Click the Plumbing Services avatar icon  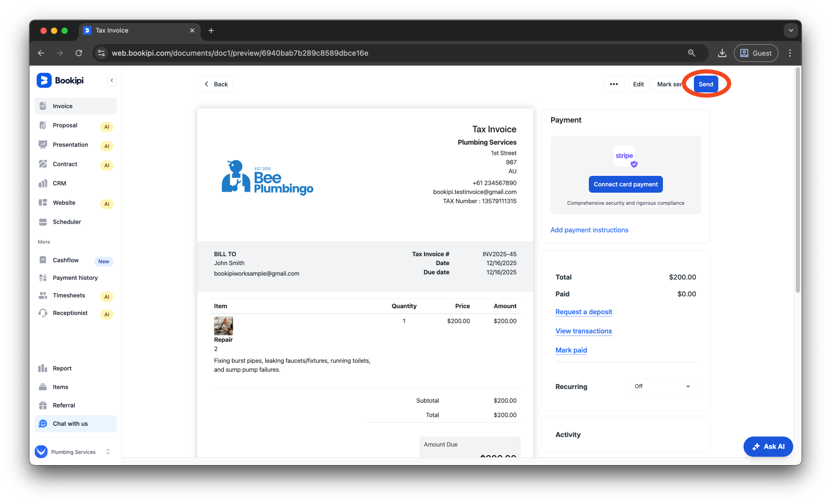click(41, 451)
